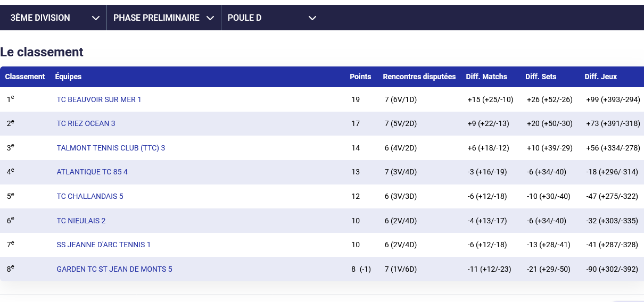
Task: Click the chevron next to 3ÈME DIVISION
Action: (x=96, y=18)
